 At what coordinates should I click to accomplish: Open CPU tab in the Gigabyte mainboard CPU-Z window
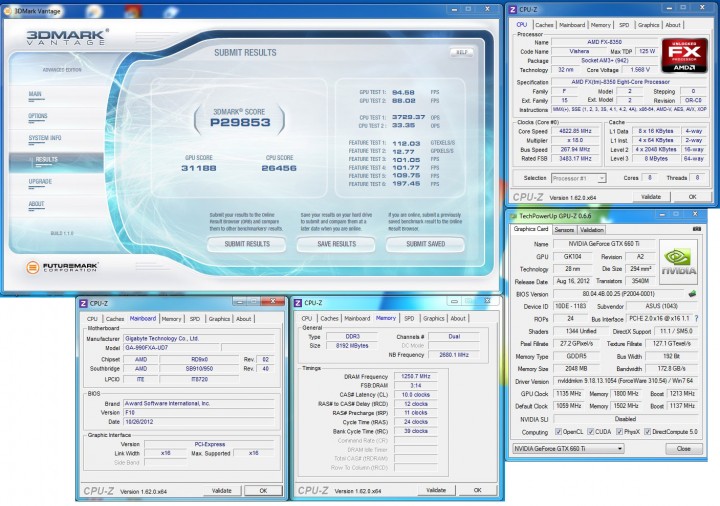[x=92, y=319]
